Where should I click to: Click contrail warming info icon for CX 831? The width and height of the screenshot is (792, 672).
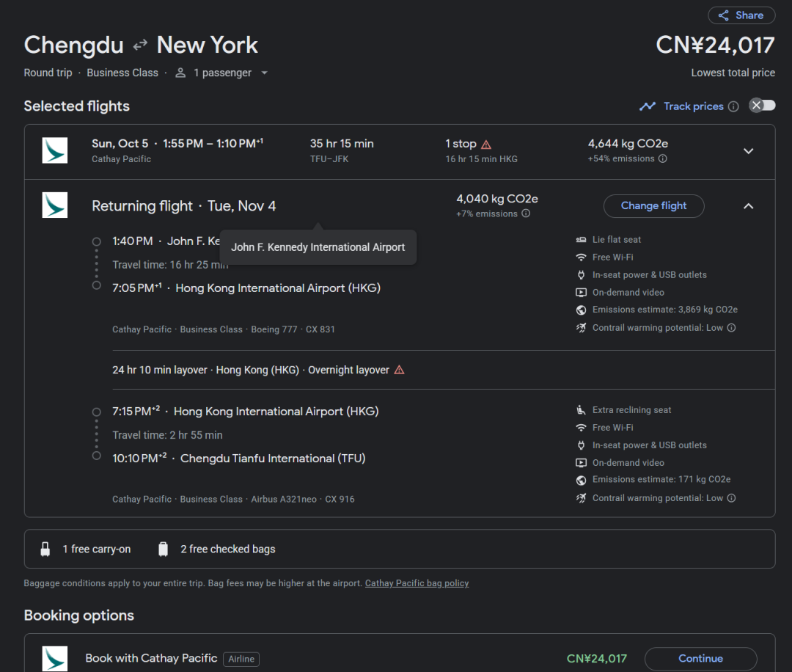pos(731,328)
